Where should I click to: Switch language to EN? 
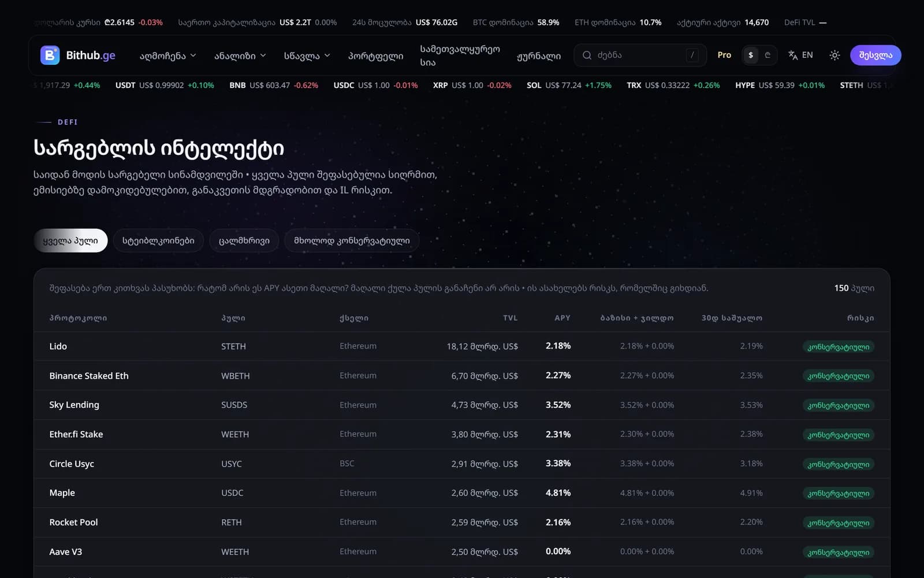pyautogui.click(x=807, y=55)
